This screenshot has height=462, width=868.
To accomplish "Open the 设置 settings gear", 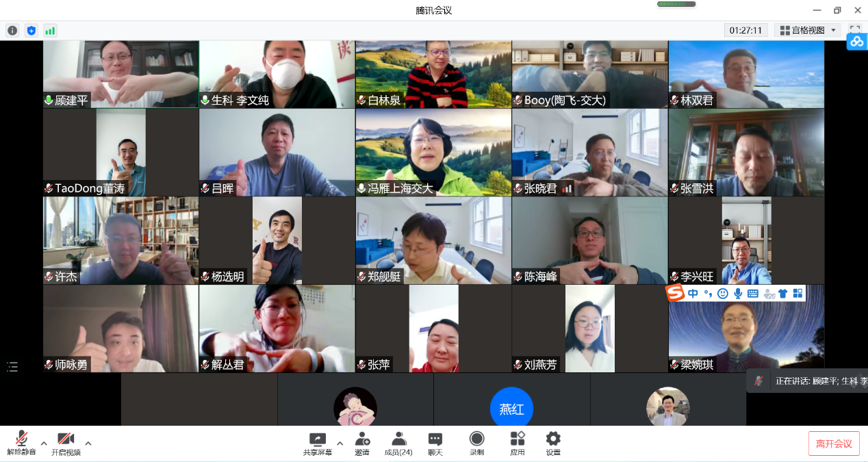I will (553, 439).
